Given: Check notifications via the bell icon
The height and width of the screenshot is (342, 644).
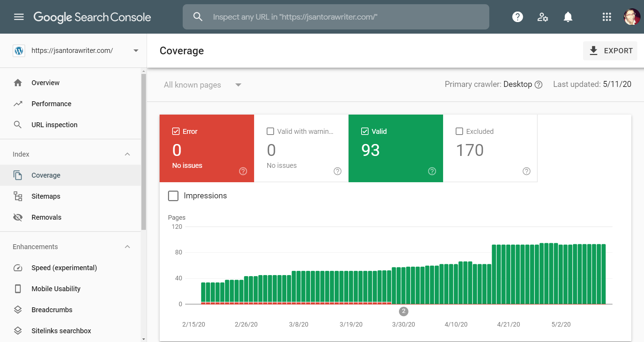Looking at the screenshot, I should tap(568, 17).
